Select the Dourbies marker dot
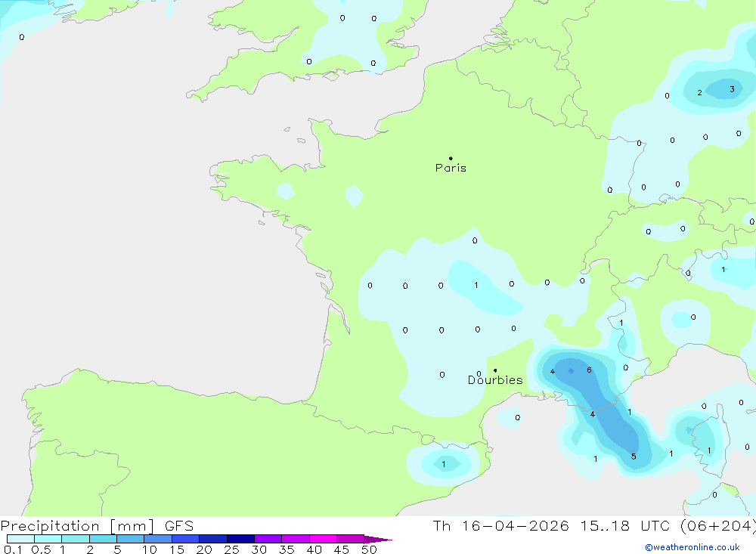The width and height of the screenshot is (756, 554). coord(495,370)
